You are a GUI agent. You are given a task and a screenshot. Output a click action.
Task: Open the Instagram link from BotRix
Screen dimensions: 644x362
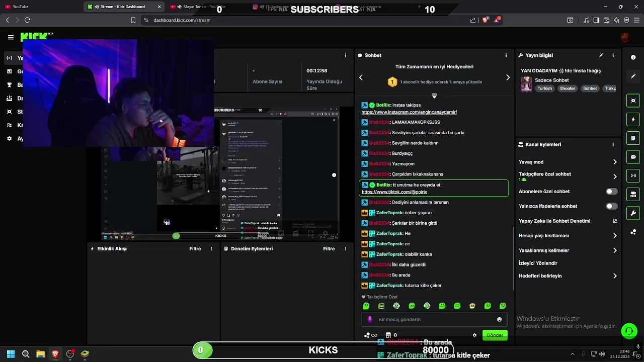(409, 112)
